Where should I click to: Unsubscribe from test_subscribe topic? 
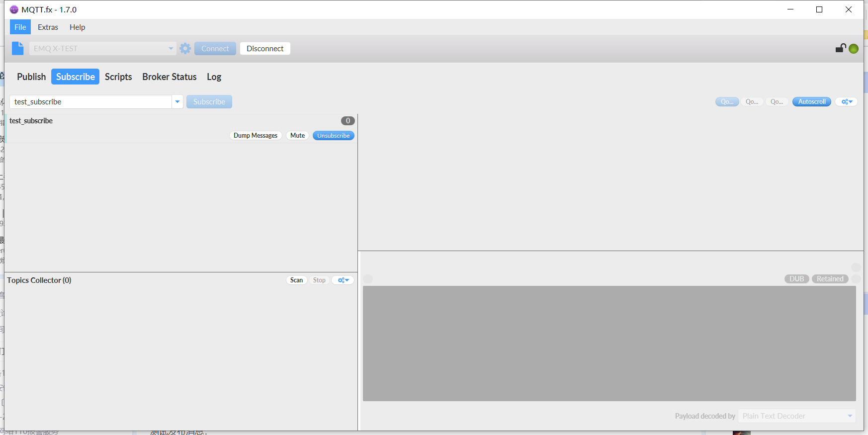(334, 136)
